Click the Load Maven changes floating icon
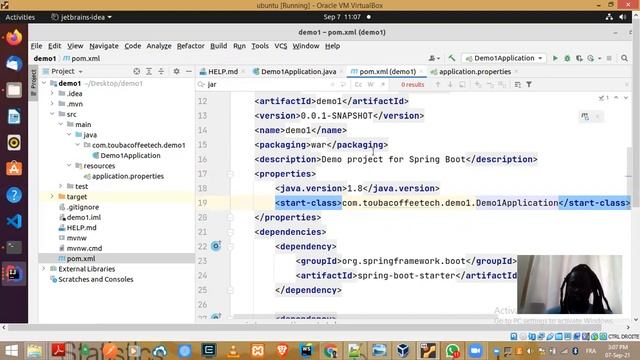 (585, 117)
